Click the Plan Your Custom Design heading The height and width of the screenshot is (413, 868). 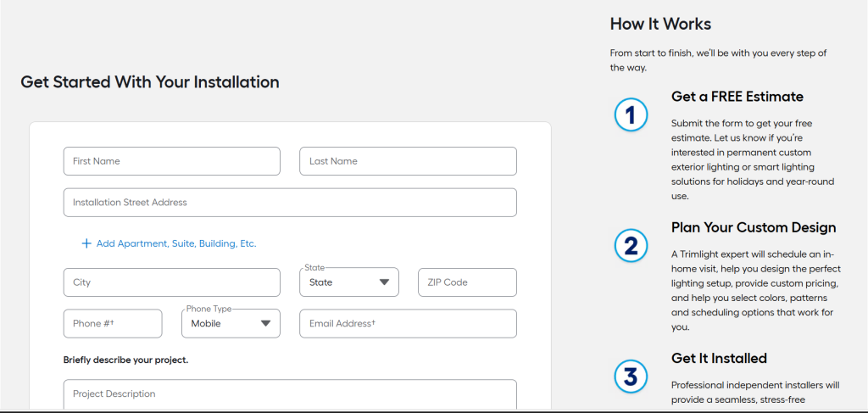(x=754, y=227)
